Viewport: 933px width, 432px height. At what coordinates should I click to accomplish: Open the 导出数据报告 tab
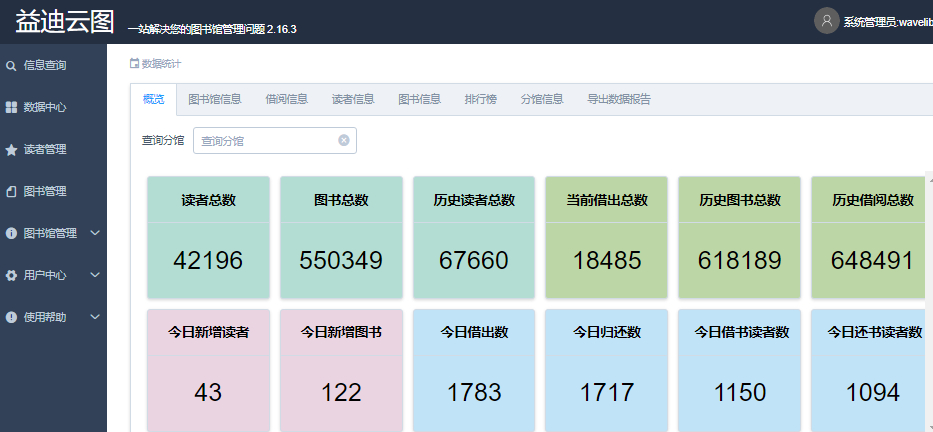[x=619, y=99]
